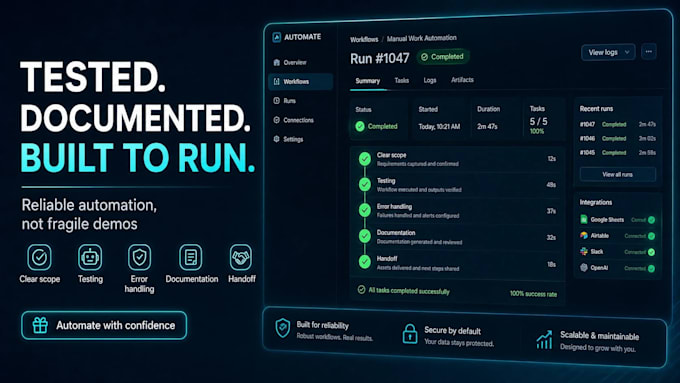Click the Built for reliability shield icon
This screenshot has height=383, width=680.
(283, 328)
